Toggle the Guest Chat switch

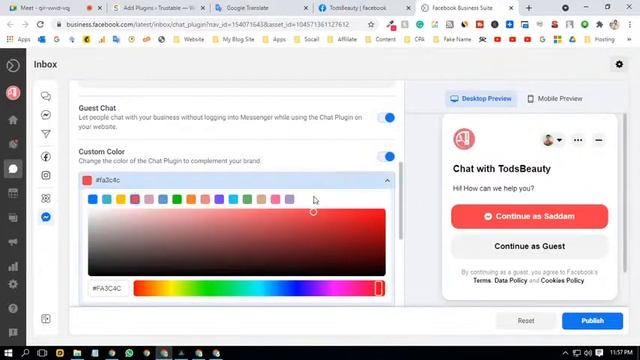(x=386, y=118)
